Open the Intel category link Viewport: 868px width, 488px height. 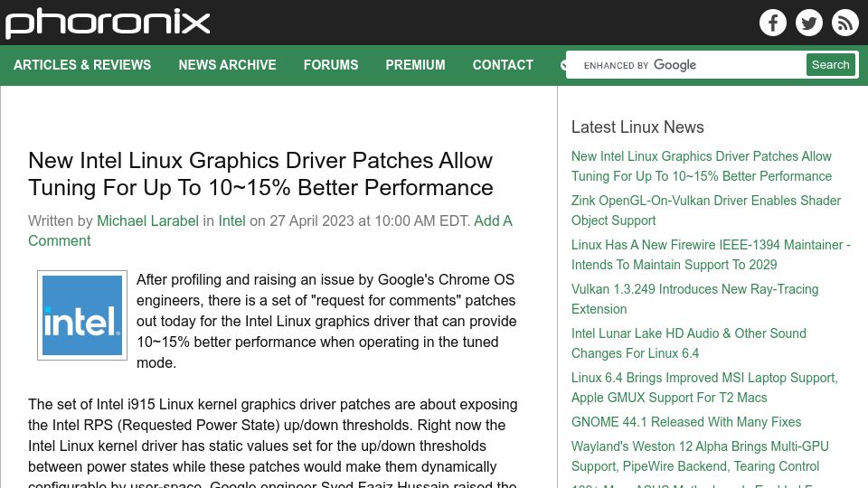pos(232,221)
